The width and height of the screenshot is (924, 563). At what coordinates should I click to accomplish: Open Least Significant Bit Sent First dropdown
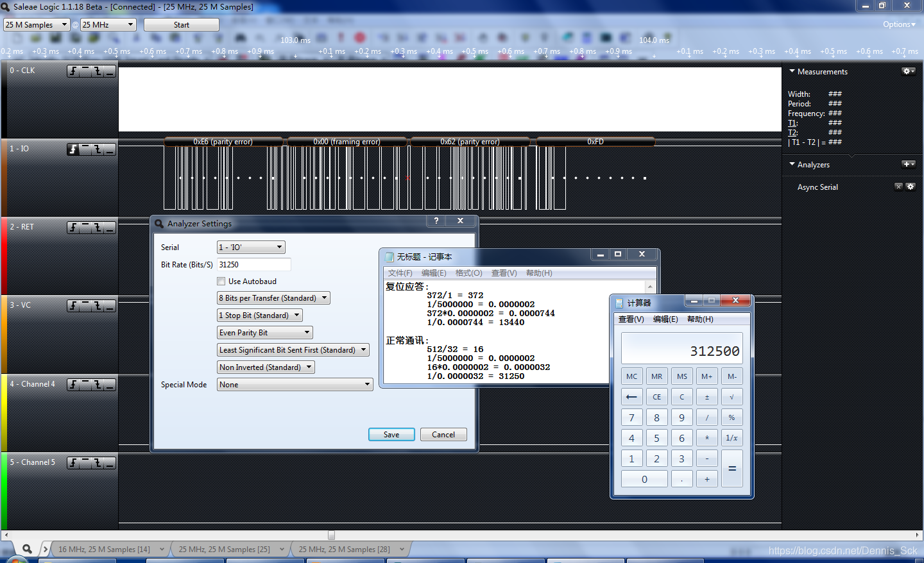click(x=293, y=350)
